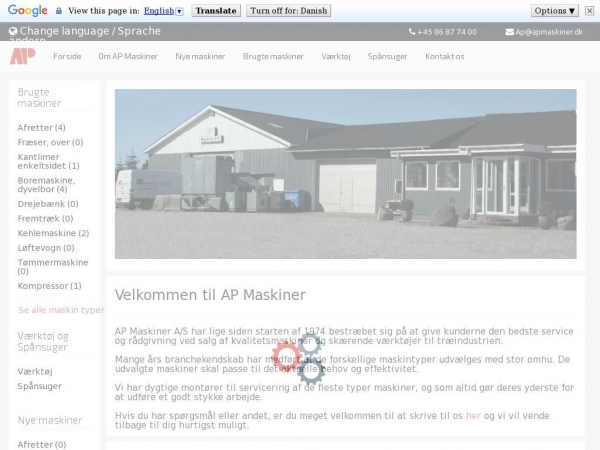The image size is (600, 450).
Task: Open the English language dropdown arrow
Action: pyautogui.click(x=179, y=11)
